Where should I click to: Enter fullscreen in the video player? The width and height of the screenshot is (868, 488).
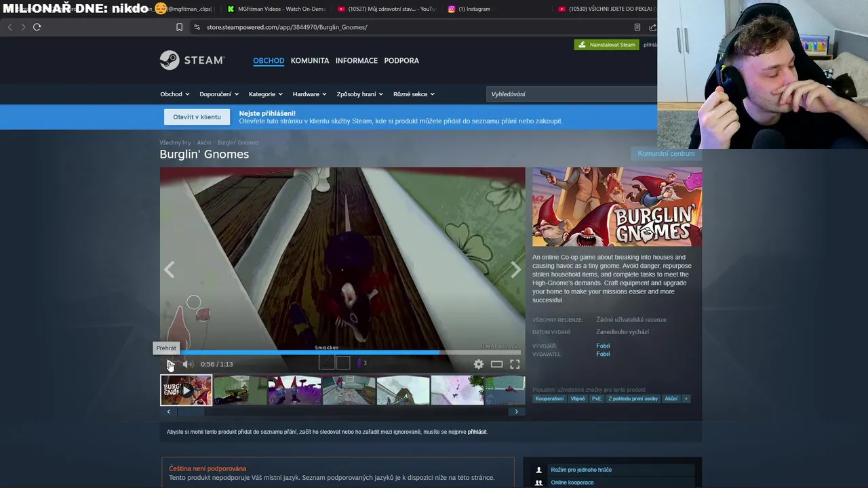[x=515, y=364]
